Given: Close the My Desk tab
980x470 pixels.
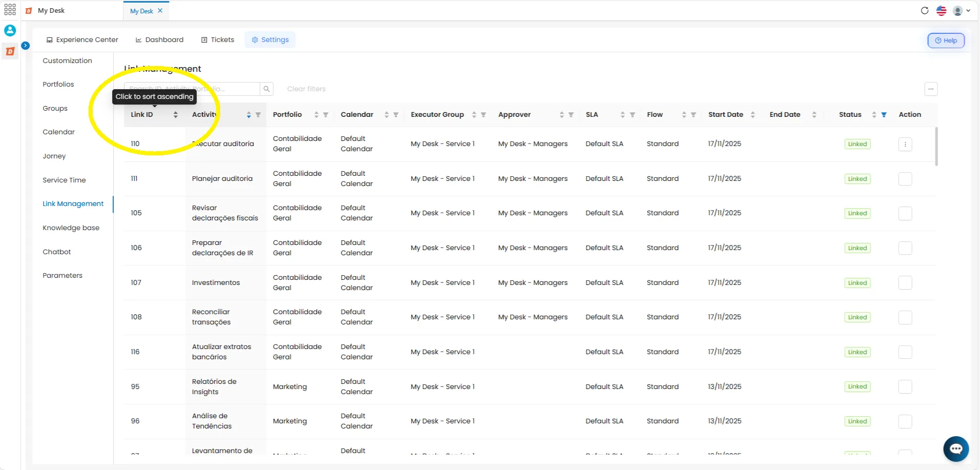Looking at the screenshot, I should pyautogui.click(x=160, y=11).
